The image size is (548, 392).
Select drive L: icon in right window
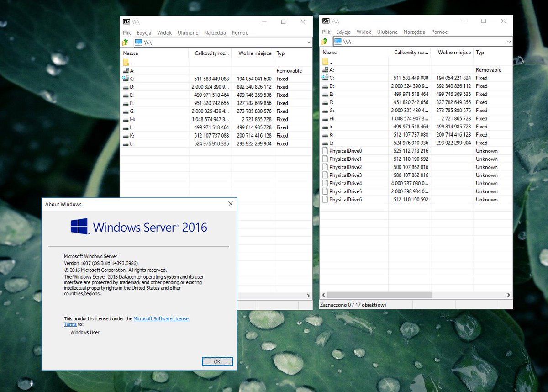(x=325, y=143)
